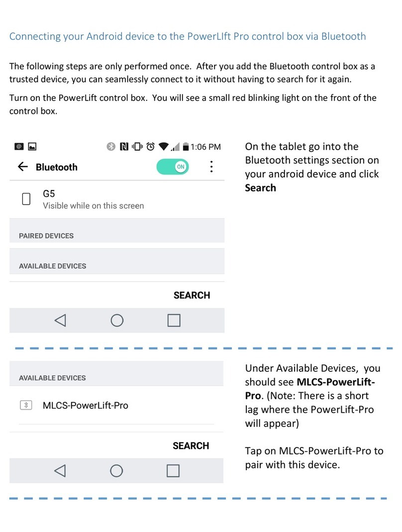Screen dimensions: 402x532
Task: Tap the upper navigation bar back triangle
Action: (60, 320)
